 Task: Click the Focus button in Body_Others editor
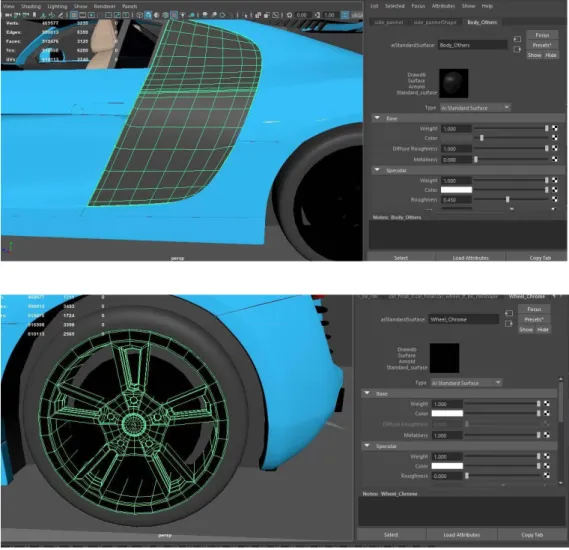click(x=542, y=35)
